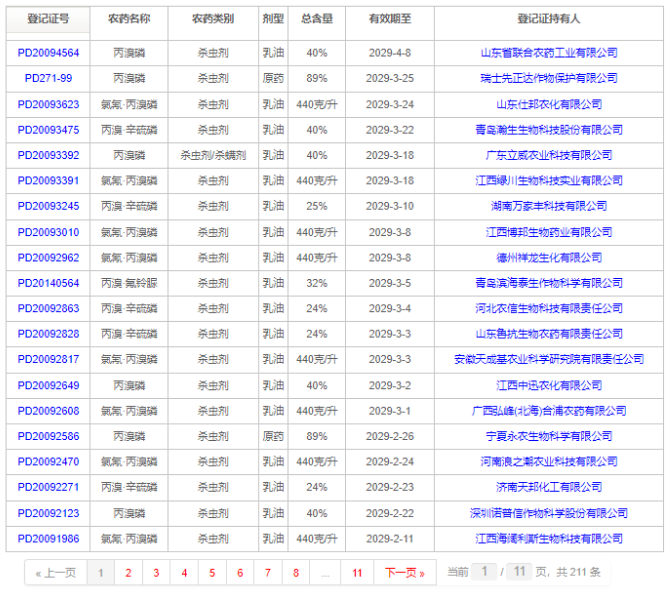The height and width of the screenshot is (590, 669).
Task: Open holder 宁夏永农生物科学有限公司
Action: click(549, 436)
